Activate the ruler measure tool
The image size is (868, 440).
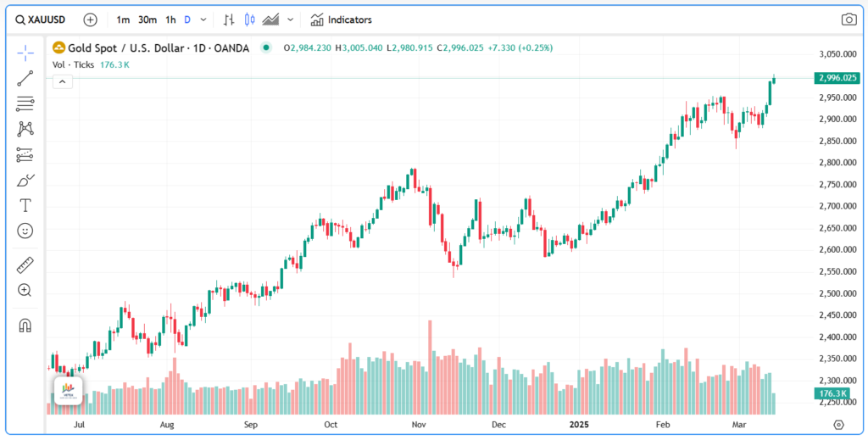pos(25,265)
